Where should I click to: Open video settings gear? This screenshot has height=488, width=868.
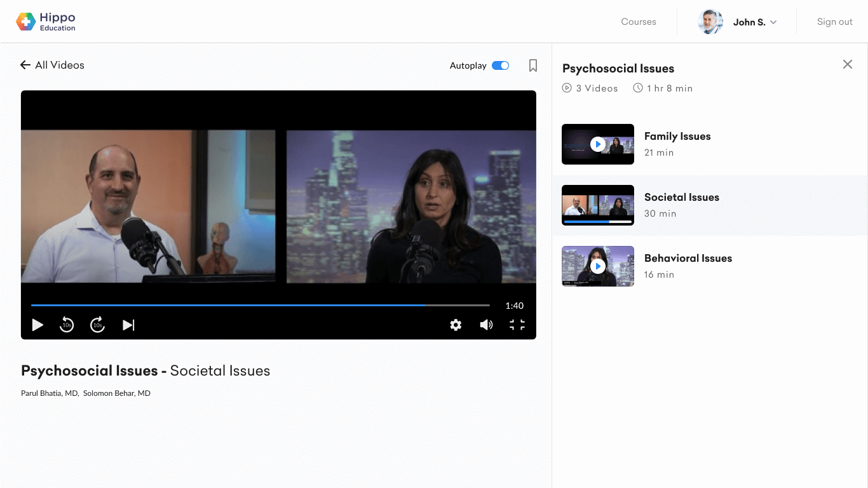(456, 325)
